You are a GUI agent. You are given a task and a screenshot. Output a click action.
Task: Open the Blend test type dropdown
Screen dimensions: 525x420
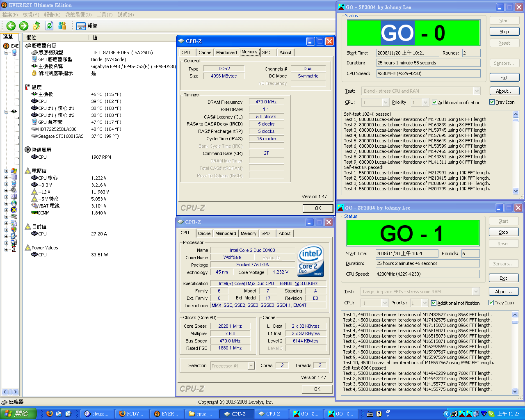(476, 91)
